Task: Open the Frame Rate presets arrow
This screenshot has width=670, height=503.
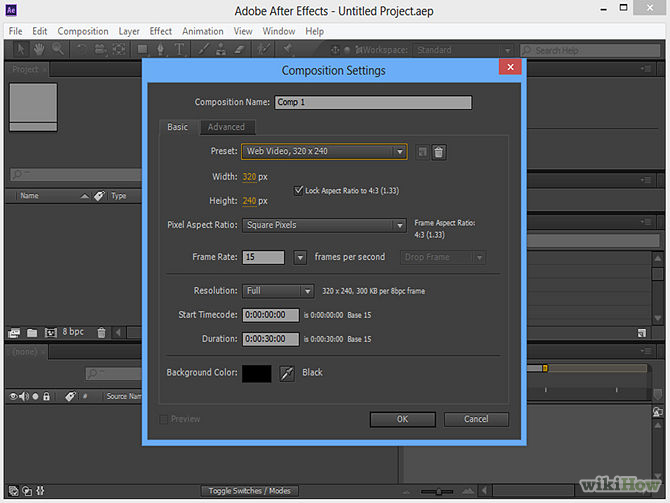Action: (300, 258)
